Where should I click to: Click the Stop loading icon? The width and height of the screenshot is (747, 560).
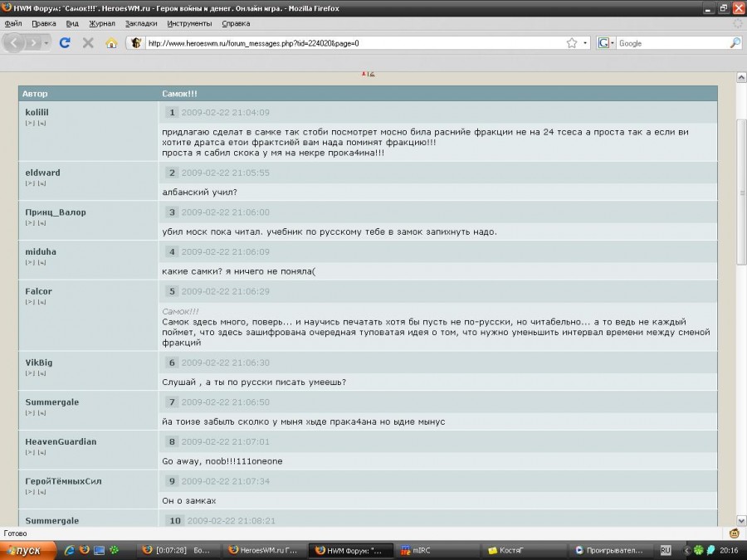click(88, 42)
